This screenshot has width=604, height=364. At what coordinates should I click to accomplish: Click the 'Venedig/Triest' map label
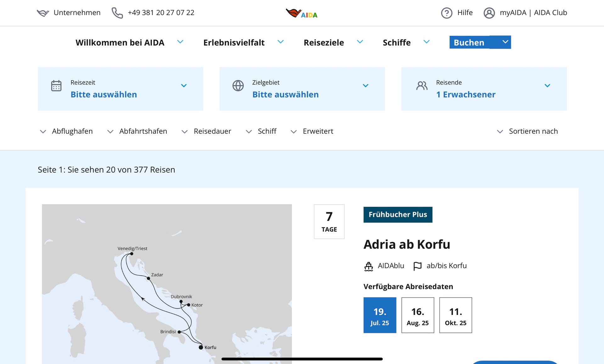tap(132, 249)
